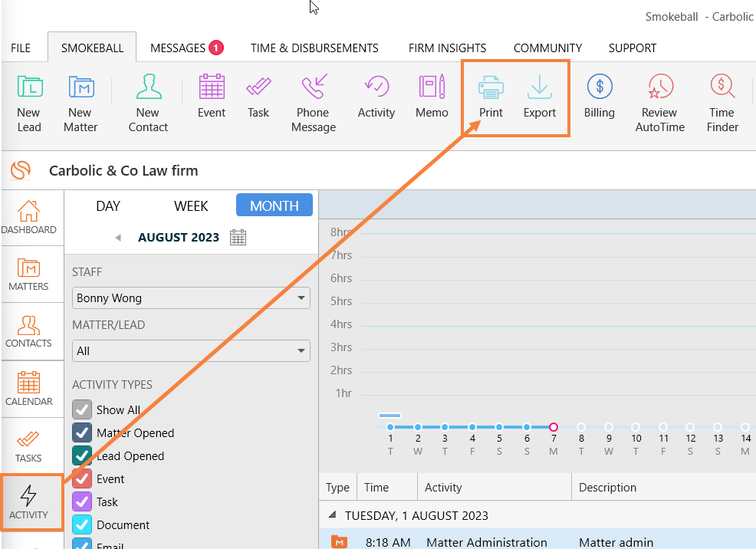Toggle the Task activity type checkbox
The image size is (756, 549).
[82, 501]
